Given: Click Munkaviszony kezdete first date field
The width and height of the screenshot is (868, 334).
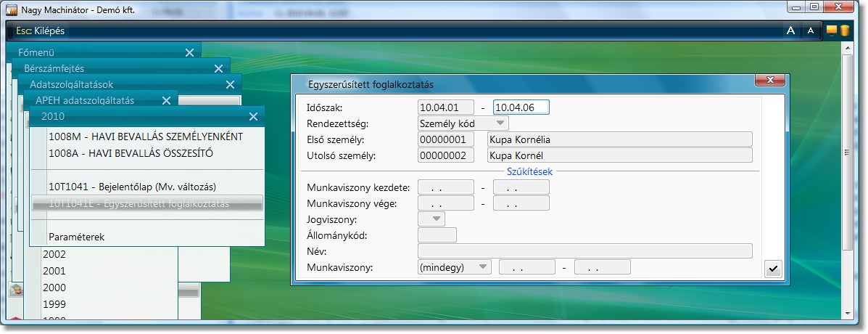Looking at the screenshot, I should click(446, 187).
